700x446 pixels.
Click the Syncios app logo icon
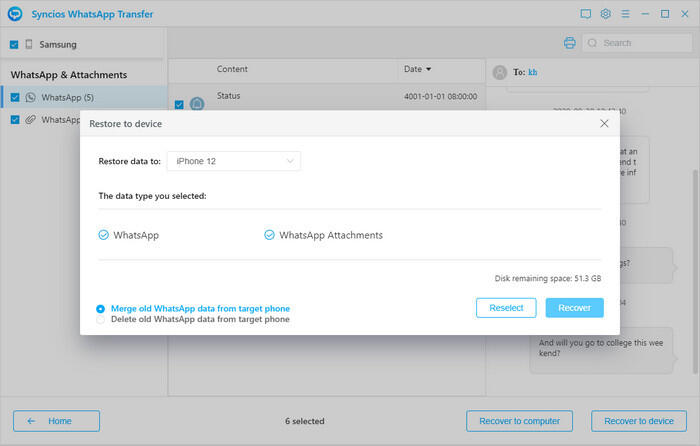pos(15,14)
